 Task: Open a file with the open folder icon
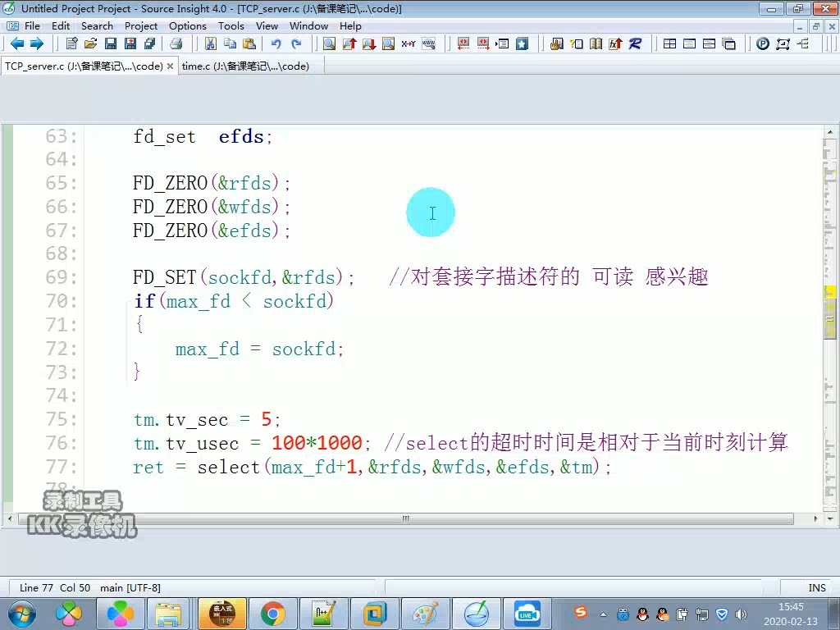pyautogui.click(x=92, y=43)
